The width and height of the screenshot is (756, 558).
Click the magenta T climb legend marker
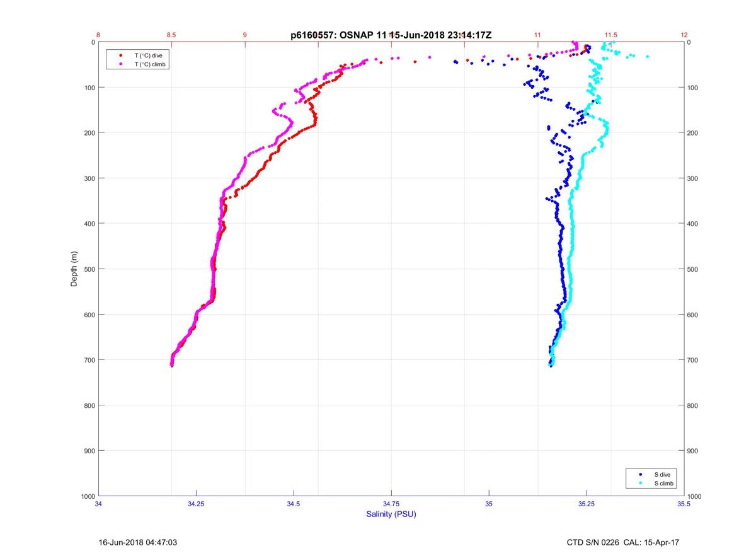[x=120, y=64]
